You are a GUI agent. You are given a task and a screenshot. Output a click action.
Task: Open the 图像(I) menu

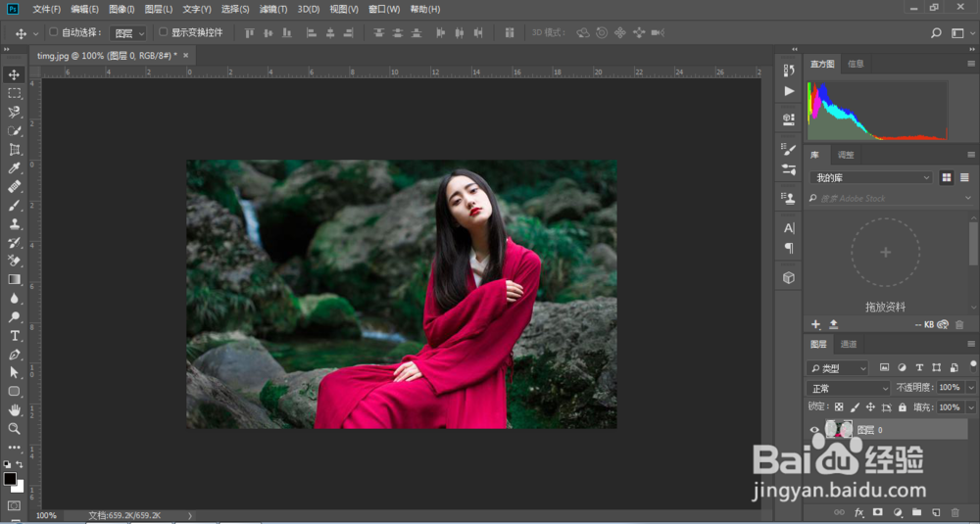(122, 10)
